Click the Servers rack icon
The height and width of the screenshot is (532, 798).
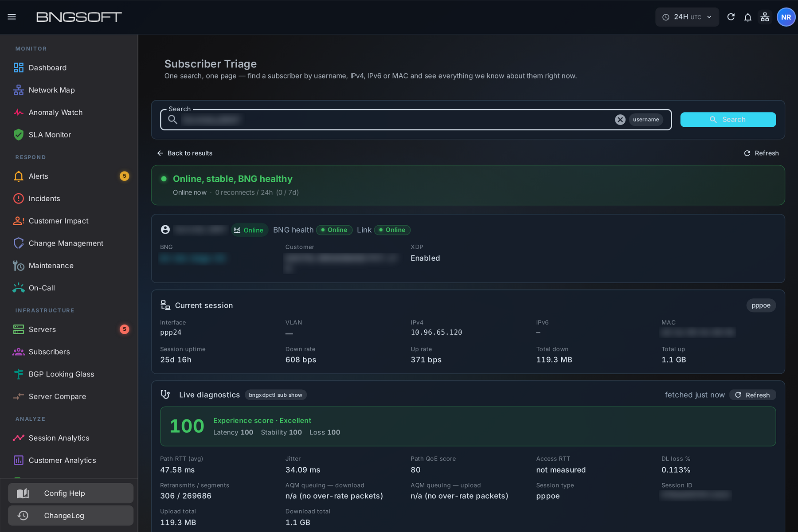click(19, 329)
